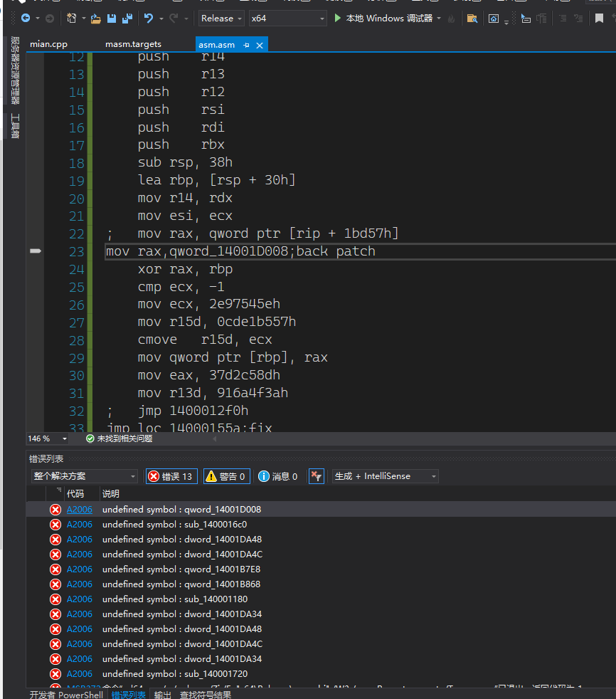Screen dimensions: 616x699
Task: Open the Navigate Backward history dropdown arrow
Action: click(38, 19)
